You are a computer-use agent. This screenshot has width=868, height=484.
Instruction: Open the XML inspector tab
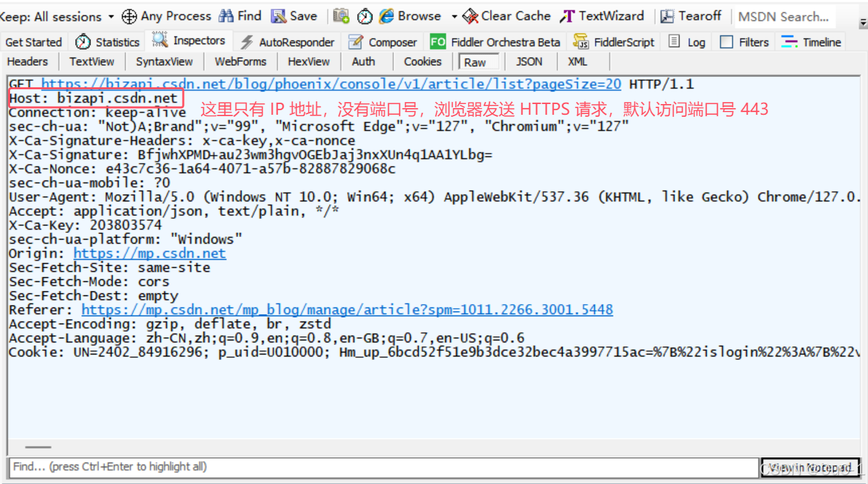(x=577, y=62)
